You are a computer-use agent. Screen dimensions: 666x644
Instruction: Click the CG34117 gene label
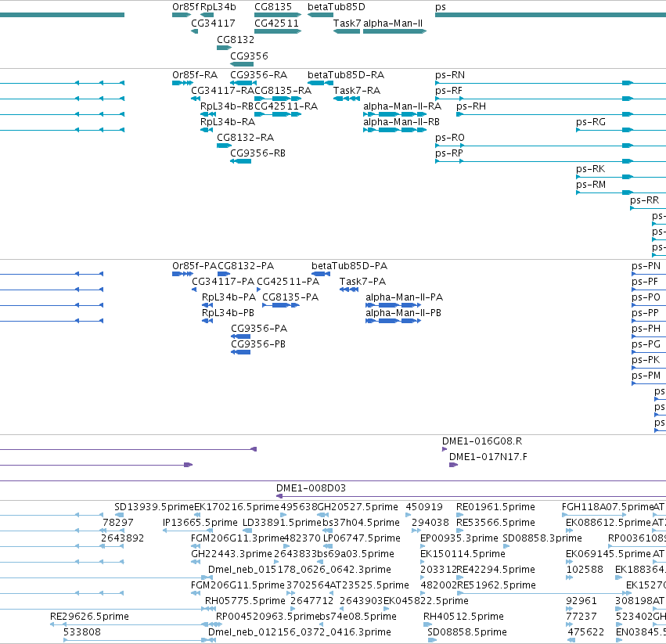point(213,23)
